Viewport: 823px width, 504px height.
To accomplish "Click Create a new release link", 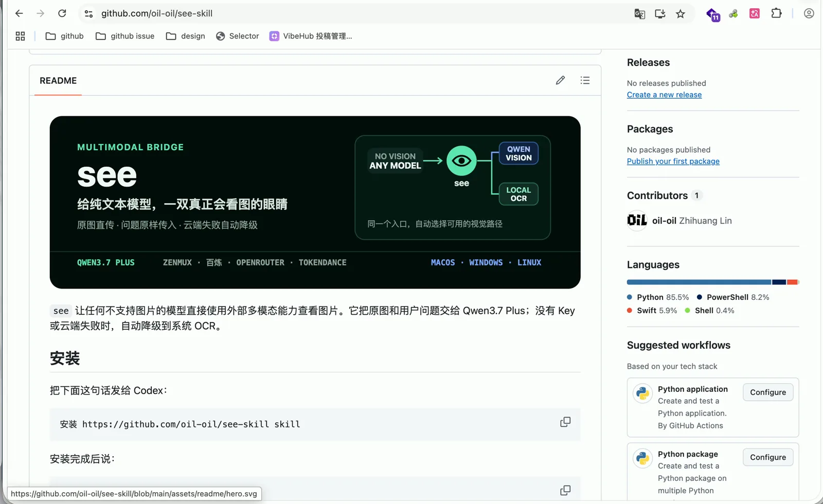I will [x=664, y=95].
